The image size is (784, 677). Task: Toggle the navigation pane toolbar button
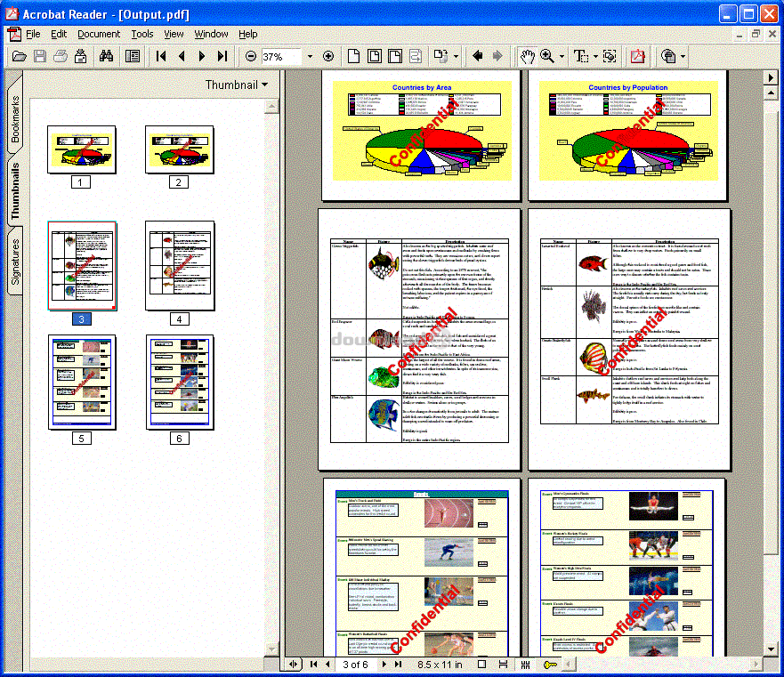[133, 56]
